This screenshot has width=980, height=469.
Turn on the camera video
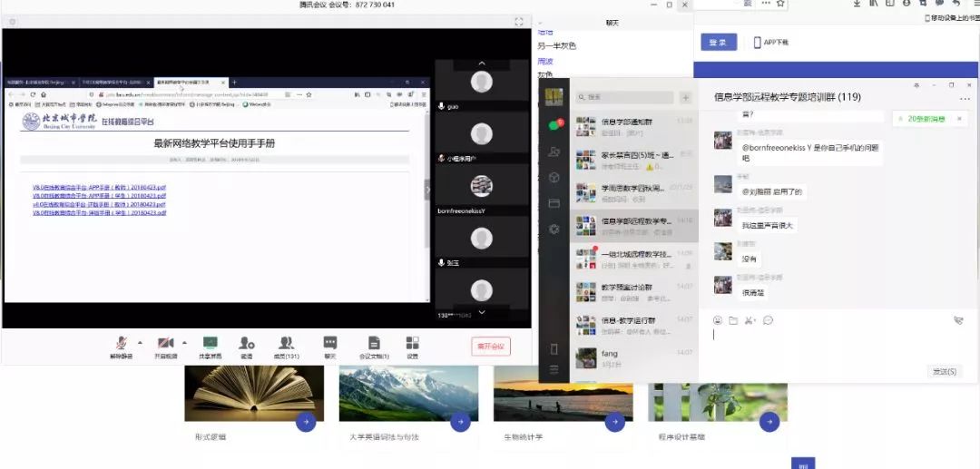pyautogui.click(x=165, y=345)
